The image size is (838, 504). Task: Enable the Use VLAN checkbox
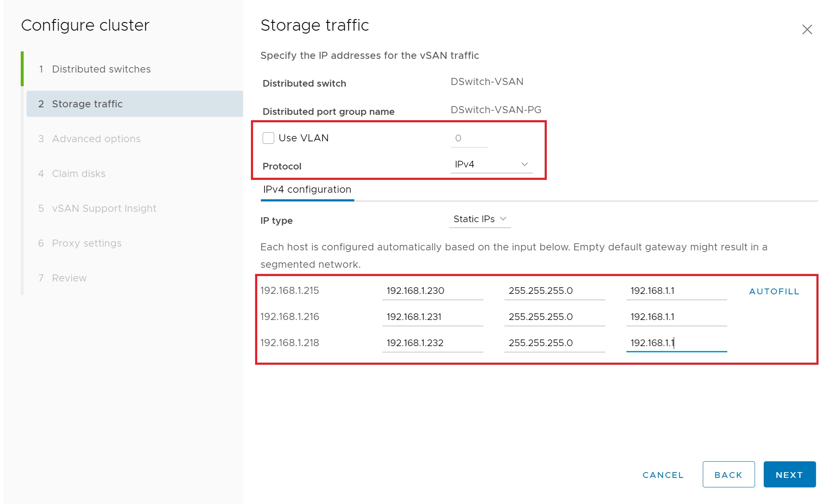[268, 138]
